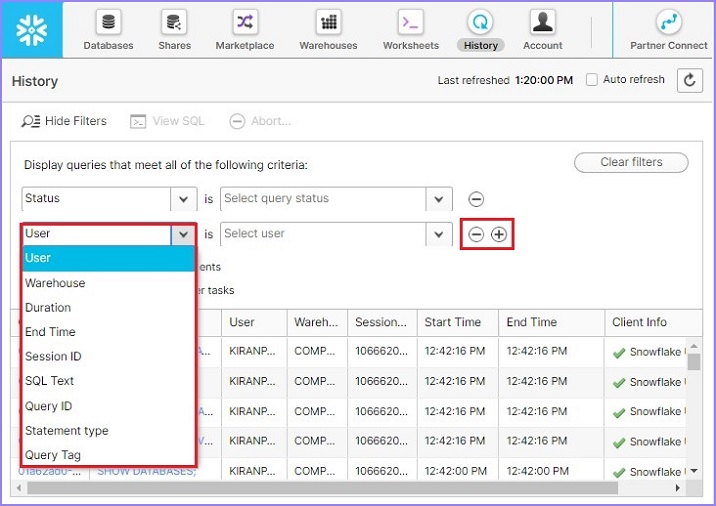The width and height of the screenshot is (716, 506).
Task: Click the horizontal scrollbar thumb
Action: [x=322, y=488]
